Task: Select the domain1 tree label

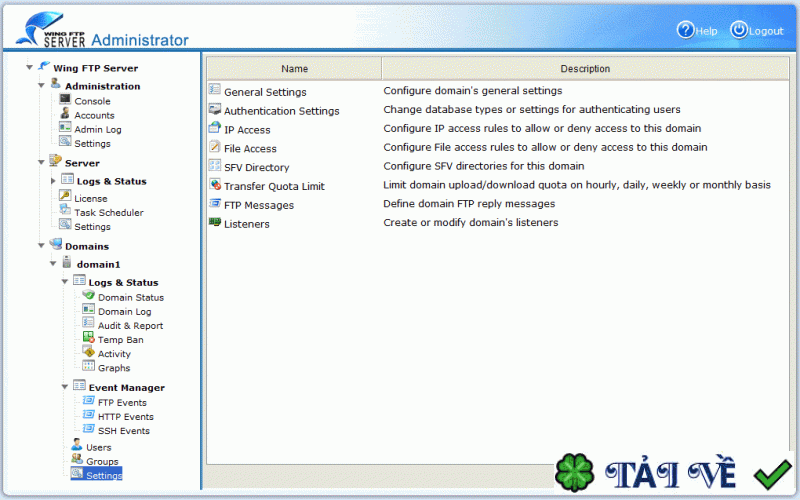Action: point(98,264)
